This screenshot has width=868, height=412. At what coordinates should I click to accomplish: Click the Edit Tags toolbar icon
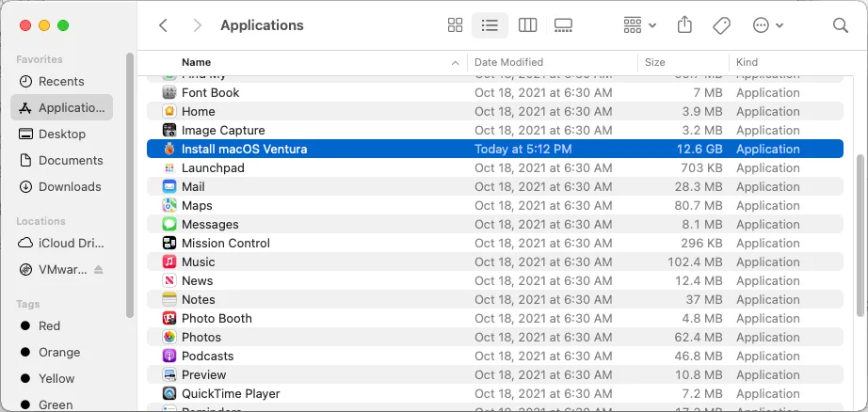721,25
